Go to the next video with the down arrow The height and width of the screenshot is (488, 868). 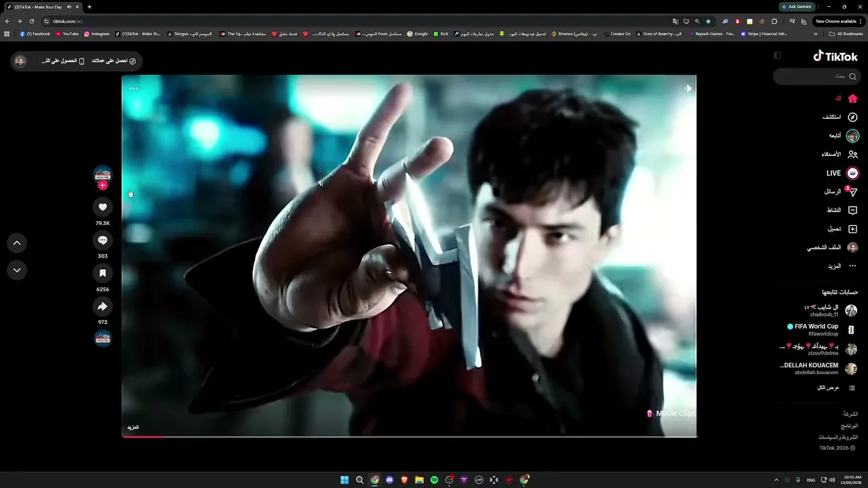click(x=17, y=270)
